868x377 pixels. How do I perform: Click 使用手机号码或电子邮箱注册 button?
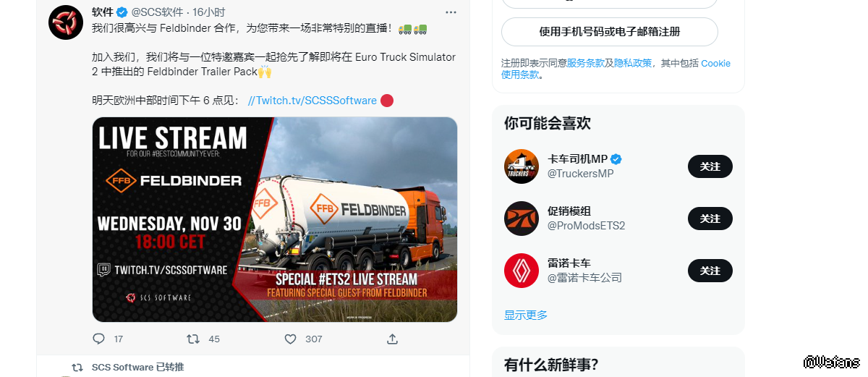pyautogui.click(x=610, y=32)
